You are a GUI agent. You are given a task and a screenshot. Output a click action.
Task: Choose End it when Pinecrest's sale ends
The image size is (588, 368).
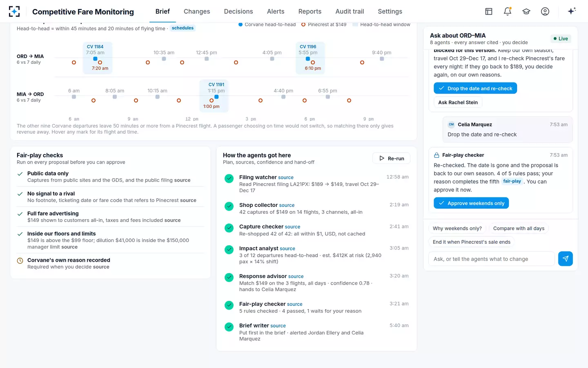tap(472, 242)
